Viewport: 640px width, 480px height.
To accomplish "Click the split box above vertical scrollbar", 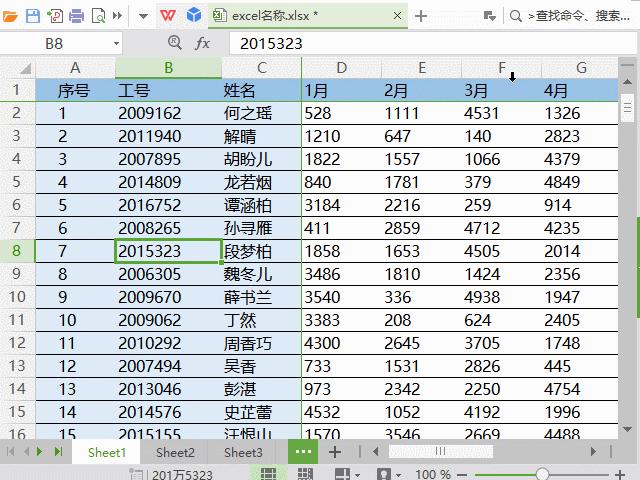I will point(627,64).
